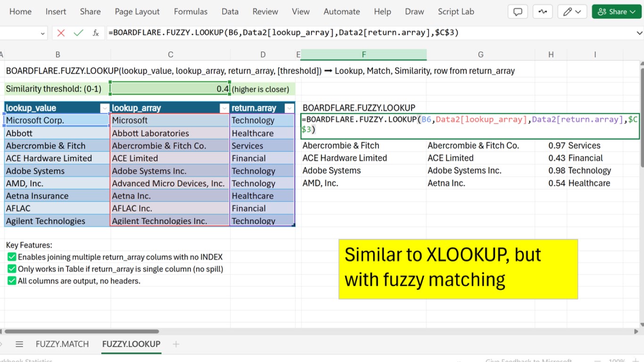Open the lookup_value column filter dropdown

105,108
